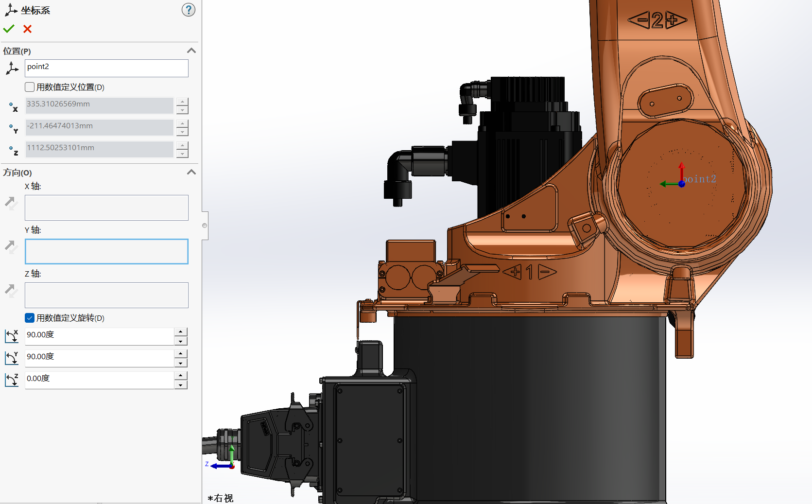Increase the X rotation angle with up arrow

[x=181, y=331]
